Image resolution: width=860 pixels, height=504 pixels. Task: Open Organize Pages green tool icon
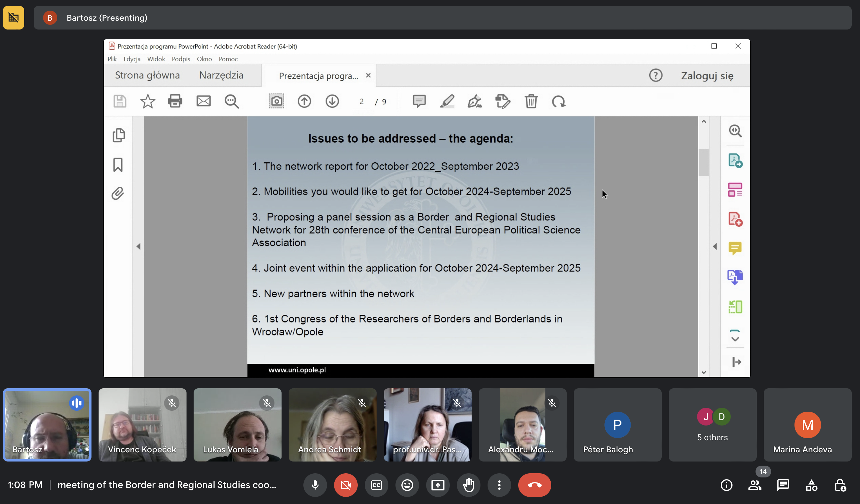[x=735, y=307]
